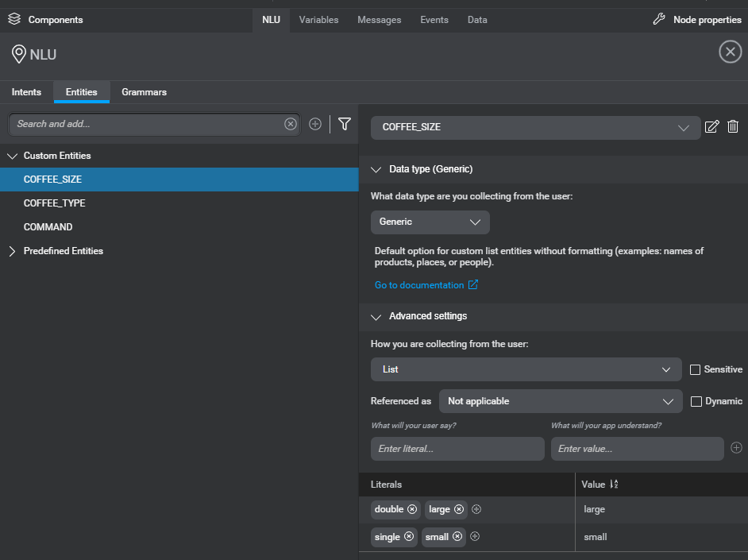Screen dimensions: 748x560
Task: Enable the Dynamic checkbox
Action: pyautogui.click(x=696, y=401)
